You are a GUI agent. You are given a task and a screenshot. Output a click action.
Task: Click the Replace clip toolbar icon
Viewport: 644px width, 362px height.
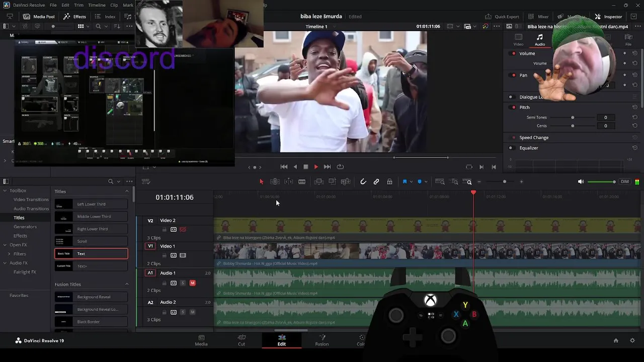346,182
